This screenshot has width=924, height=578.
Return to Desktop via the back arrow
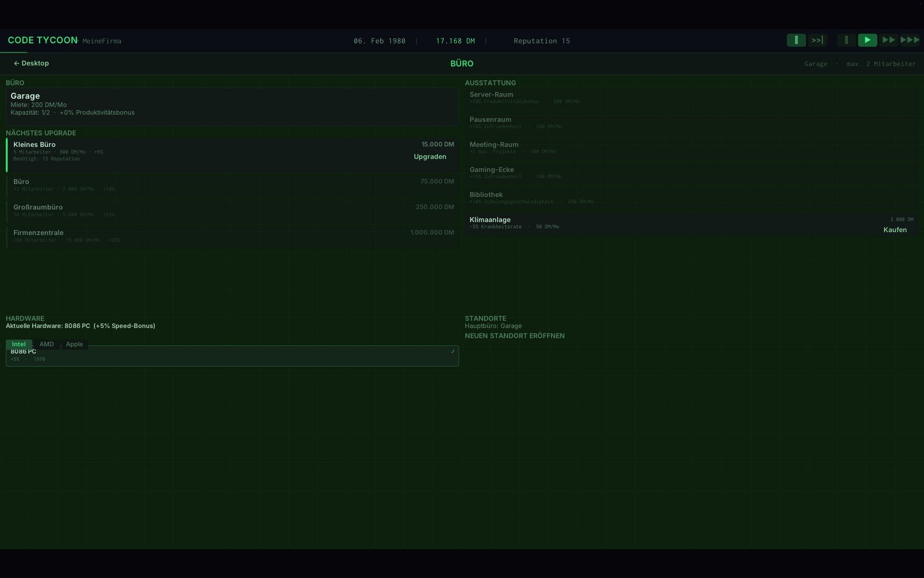coord(31,63)
